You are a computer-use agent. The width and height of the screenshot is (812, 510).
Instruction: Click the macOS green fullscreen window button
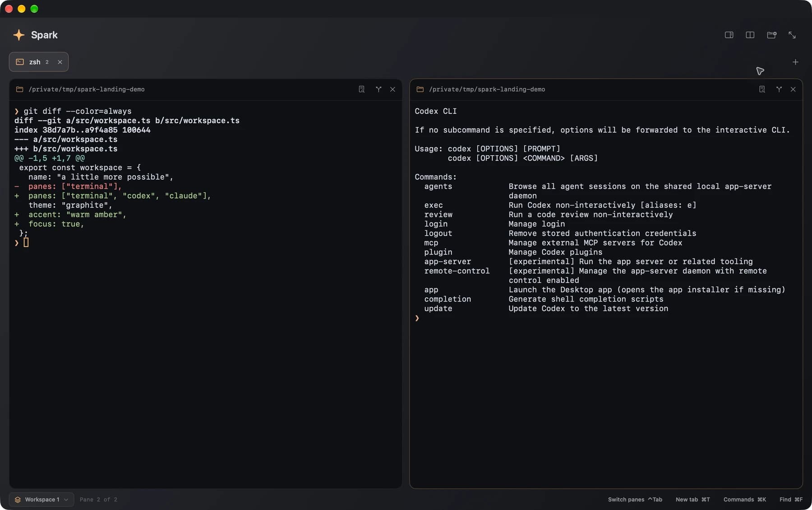pos(34,9)
